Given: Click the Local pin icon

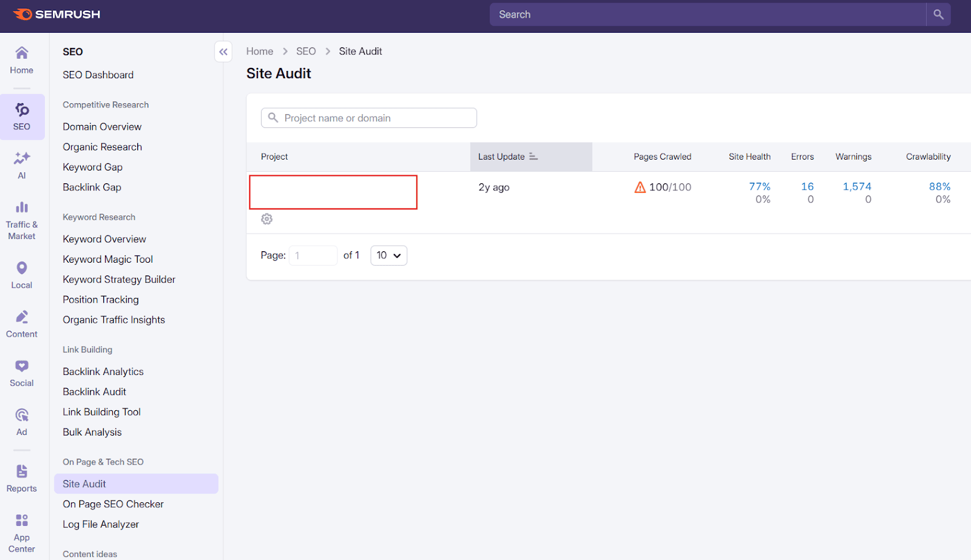Looking at the screenshot, I should [21, 268].
